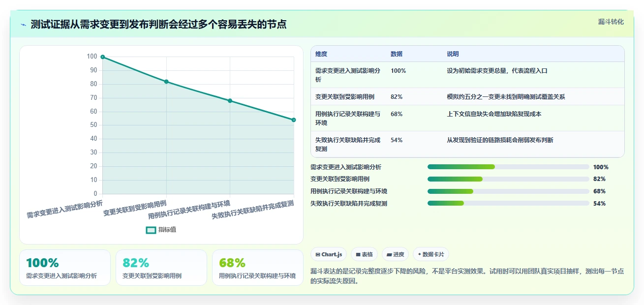
Task: Click description 模拟约五分之一变更未找到明确测试覆盖关系
Action: (x=506, y=97)
